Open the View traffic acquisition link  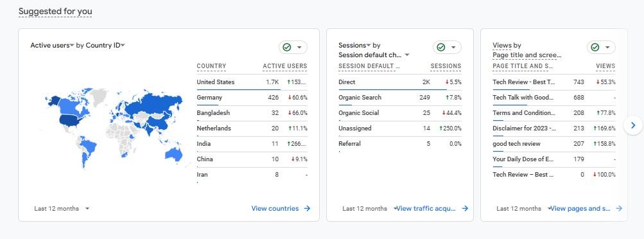pyautogui.click(x=426, y=209)
